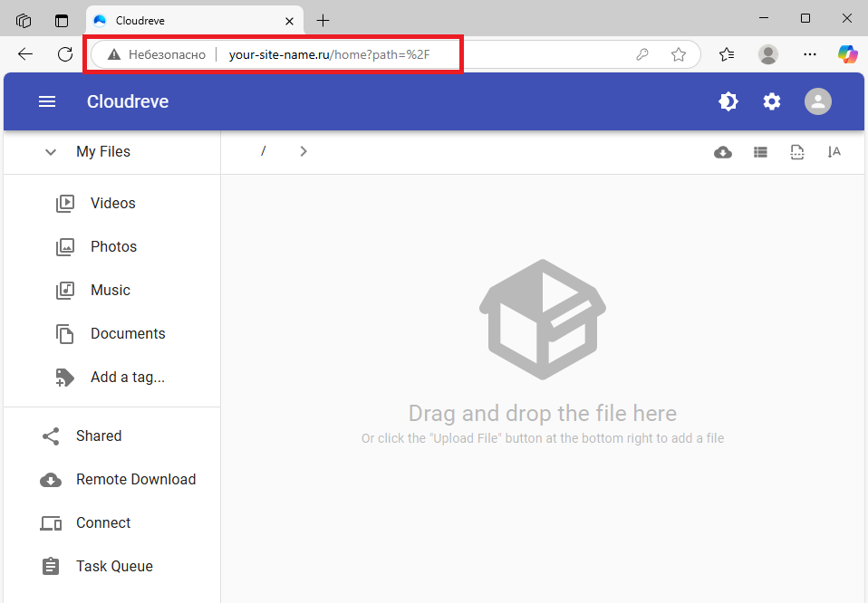Click the cloud download icon beside Remote Download
Viewport: 868px width, 603px height.
pyautogui.click(x=51, y=480)
